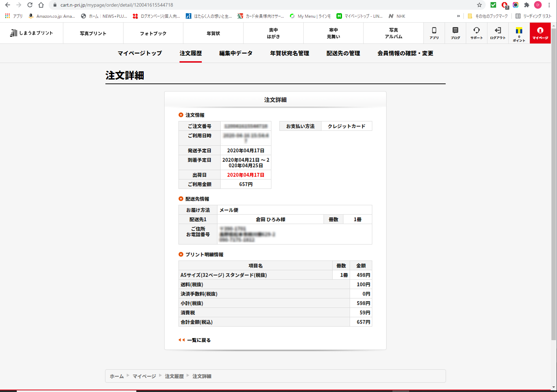
Task: Go to the browser home page
Action: tap(41, 5)
